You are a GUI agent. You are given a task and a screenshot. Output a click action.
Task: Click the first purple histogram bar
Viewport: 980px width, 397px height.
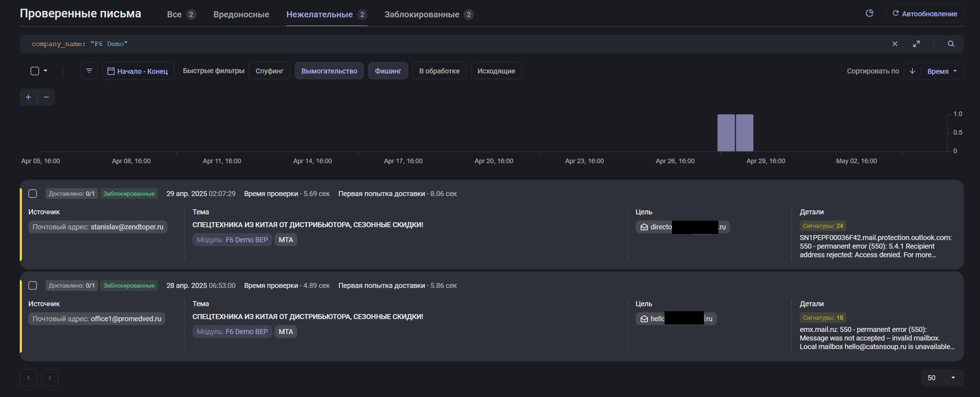pos(726,133)
